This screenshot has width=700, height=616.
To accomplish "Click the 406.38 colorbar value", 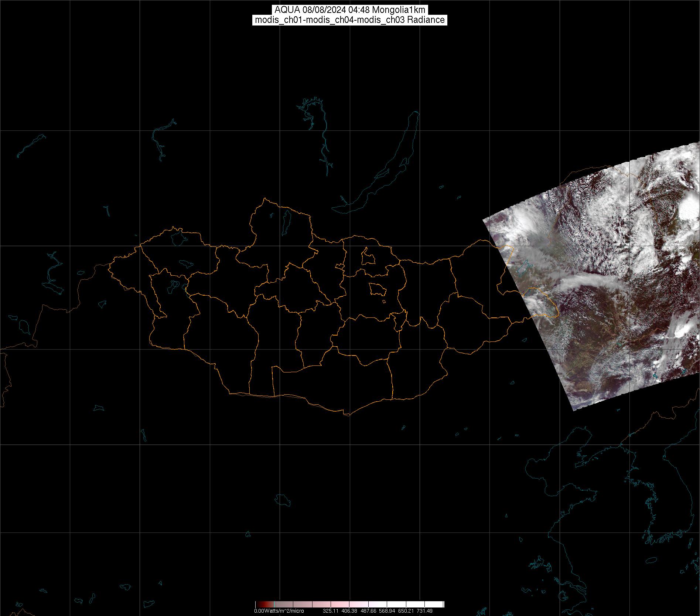I will 349,611.
